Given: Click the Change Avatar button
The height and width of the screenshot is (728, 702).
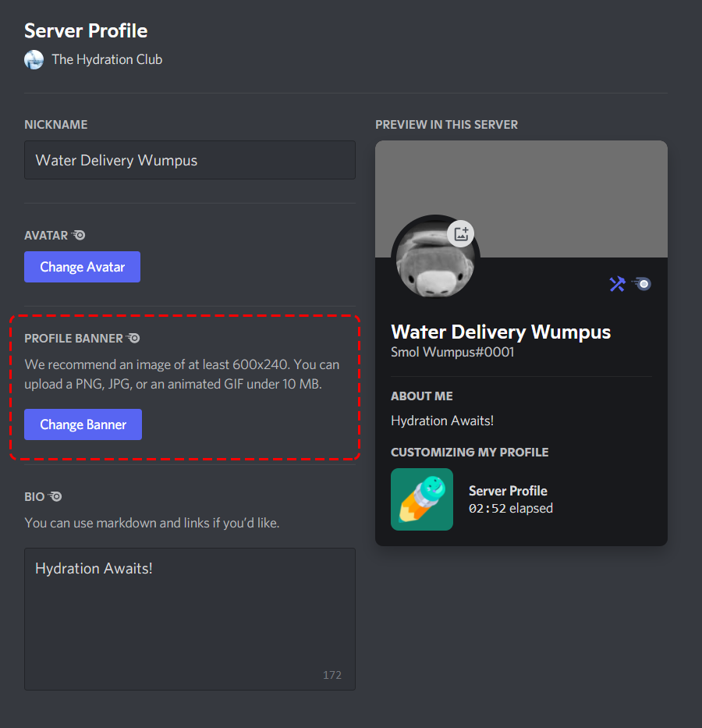Looking at the screenshot, I should (82, 267).
